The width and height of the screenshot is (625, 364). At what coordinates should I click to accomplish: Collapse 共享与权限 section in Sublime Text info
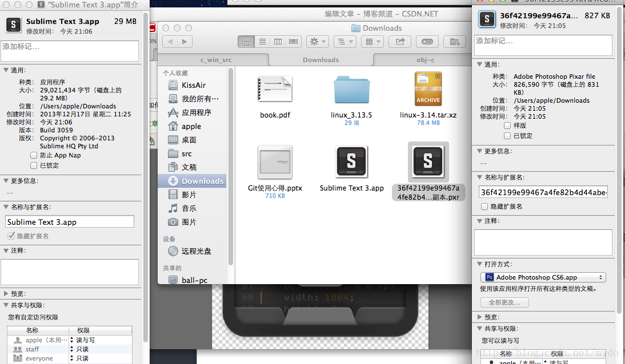(x=6, y=305)
